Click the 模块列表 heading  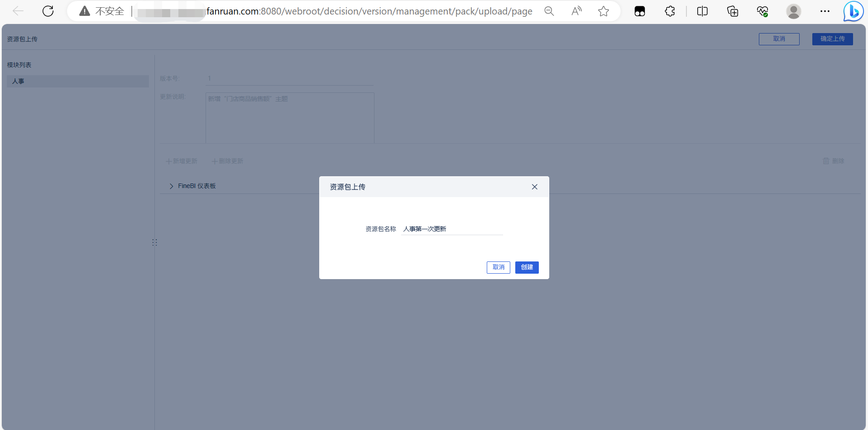(19, 65)
